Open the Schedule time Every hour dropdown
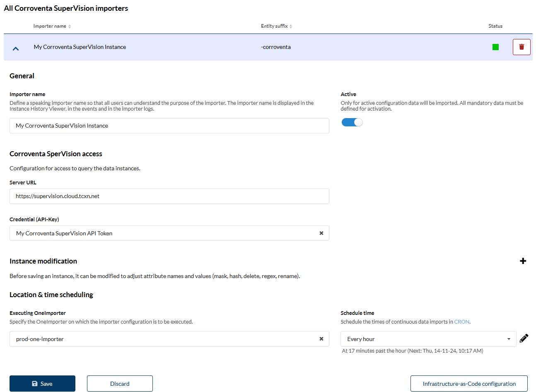This screenshot has width=536, height=392. pos(428,339)
